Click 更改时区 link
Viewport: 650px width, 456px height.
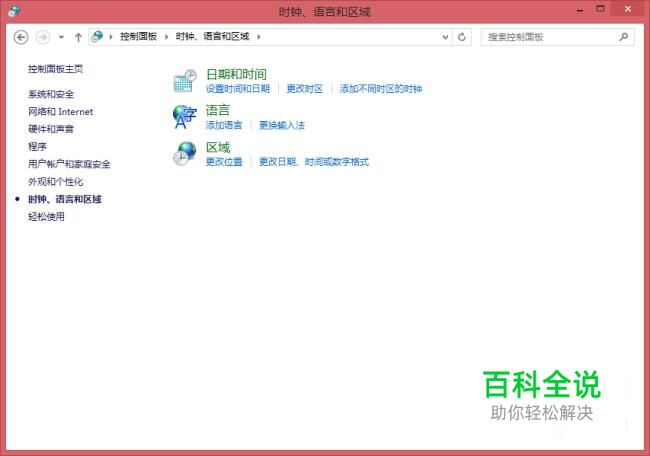point(305,89)
